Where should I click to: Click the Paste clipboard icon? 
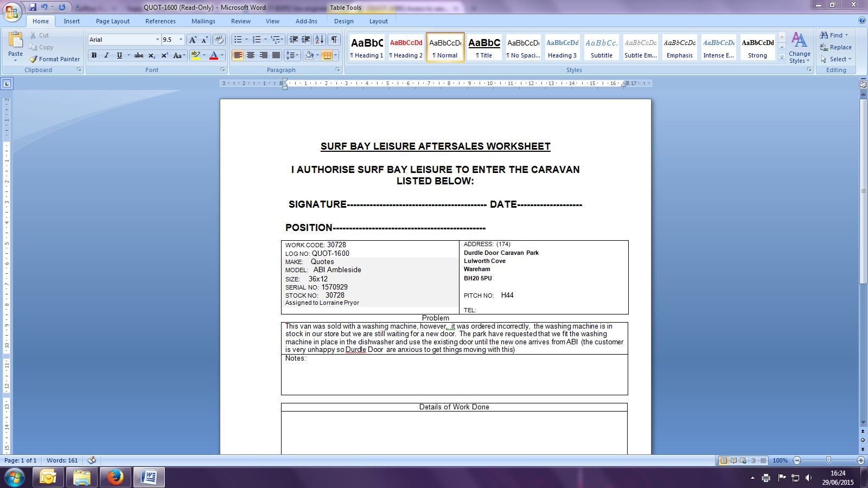[16, 41]
